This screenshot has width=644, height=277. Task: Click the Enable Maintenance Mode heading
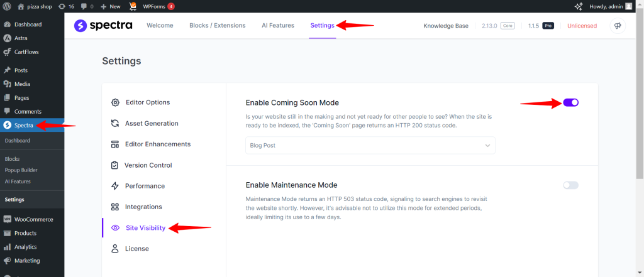pos(291,185)
